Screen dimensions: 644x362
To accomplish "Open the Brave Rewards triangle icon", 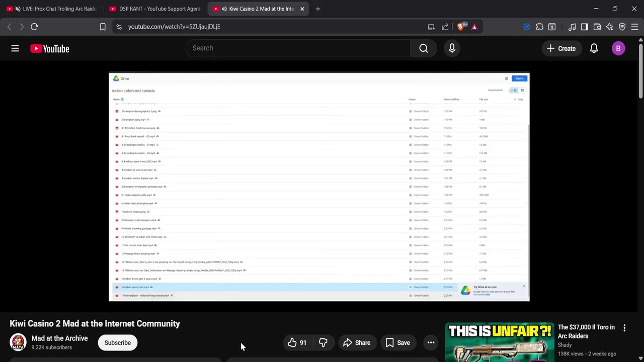I will pyautogui.click(x=474, y=27).
